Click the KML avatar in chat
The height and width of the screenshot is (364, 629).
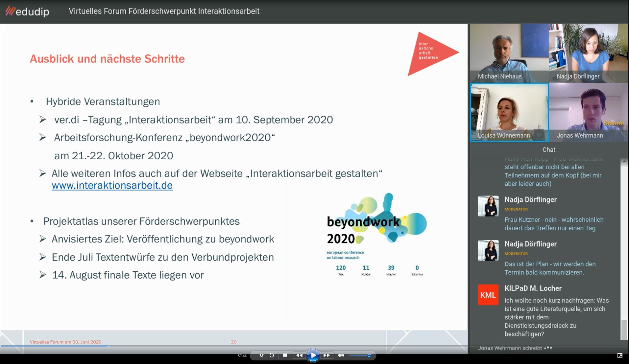click(x=488, y=295)
